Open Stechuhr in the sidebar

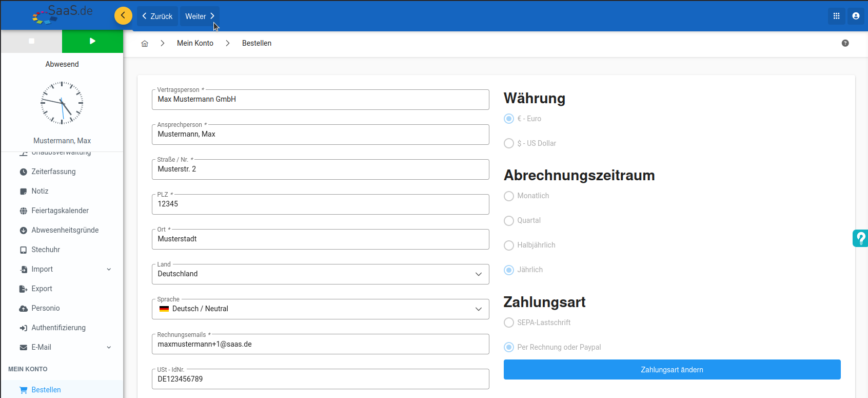(46, 250)
